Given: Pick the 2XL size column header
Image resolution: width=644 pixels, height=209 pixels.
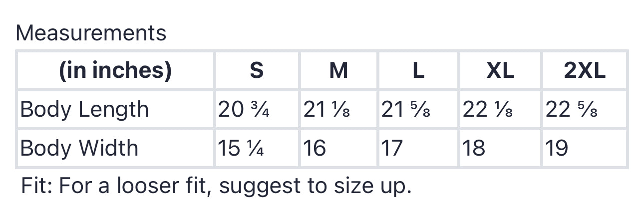Looking at the screenshot, I should (x=584, y=70).
